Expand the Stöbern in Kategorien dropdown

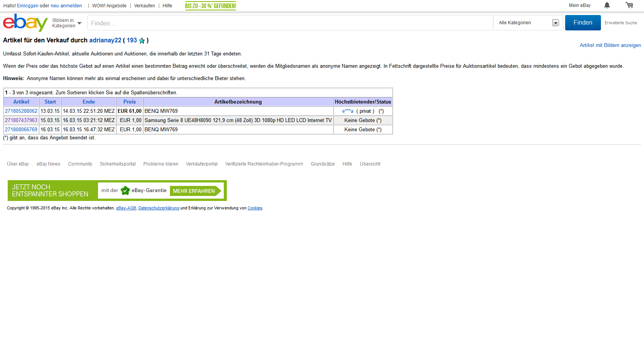pyautogui.click(x=67, y=23)
